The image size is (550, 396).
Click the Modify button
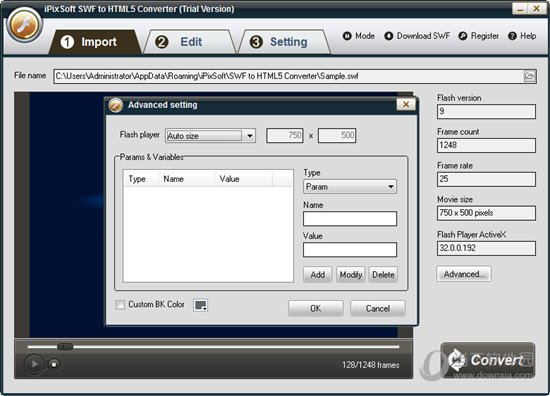point(351,275)
